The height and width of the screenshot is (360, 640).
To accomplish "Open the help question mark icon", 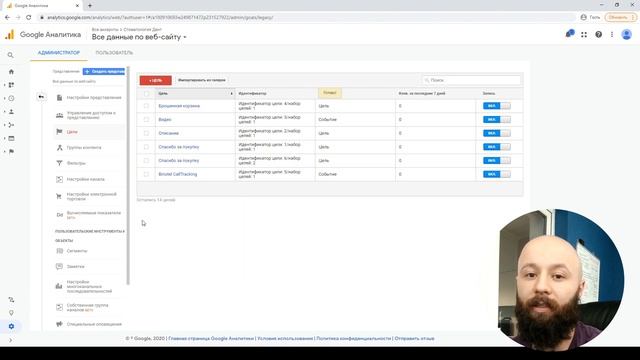I will (x=598, y=35).
